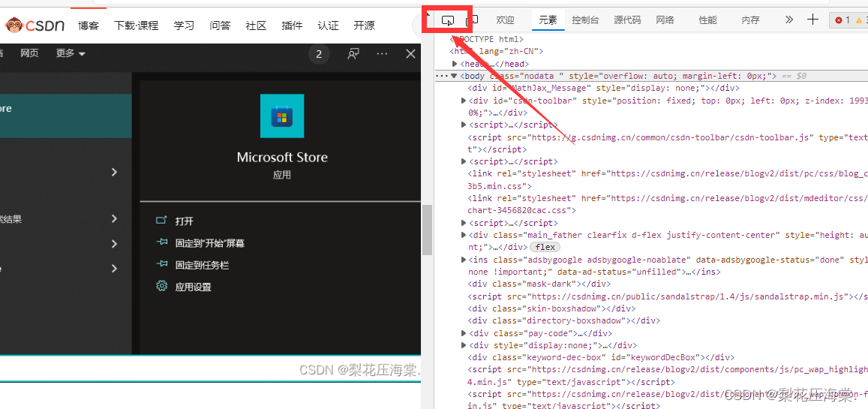Click the CSDN monkey logo
Screen dimensions: 868x409
click(x=14, y=25)
